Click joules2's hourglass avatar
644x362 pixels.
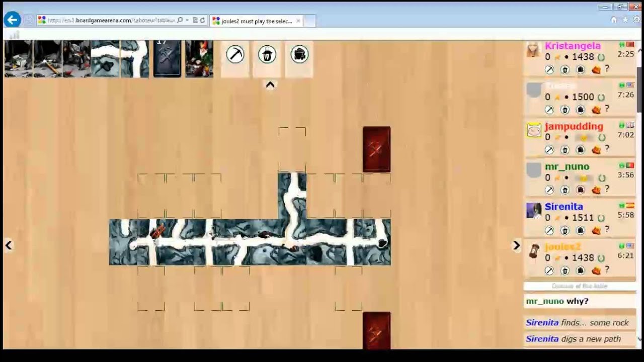[534, 251]
